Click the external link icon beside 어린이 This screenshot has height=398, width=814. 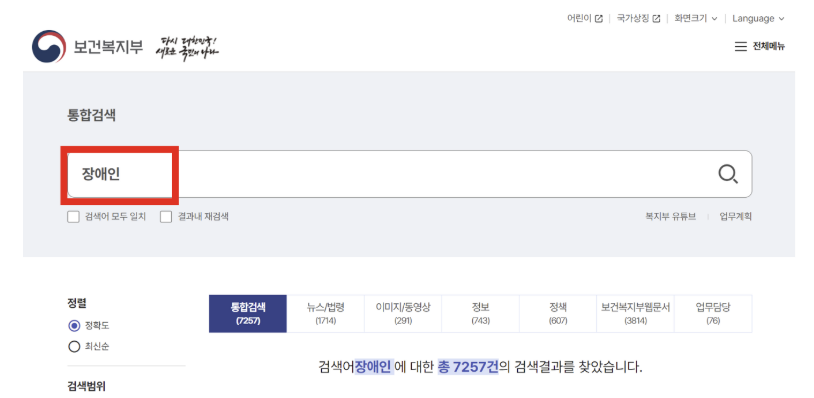[599, 19]
